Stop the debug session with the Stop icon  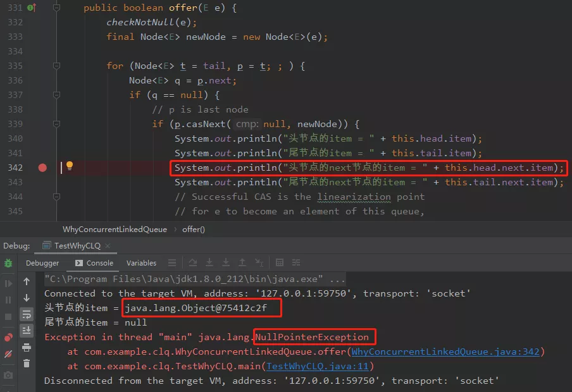point(8,317)
